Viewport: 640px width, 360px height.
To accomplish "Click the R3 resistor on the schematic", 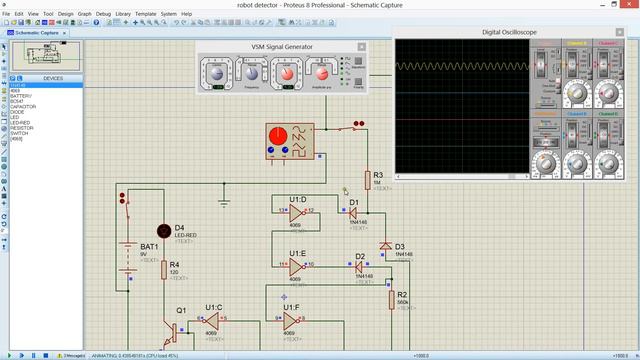I will (x=368, y=180).
